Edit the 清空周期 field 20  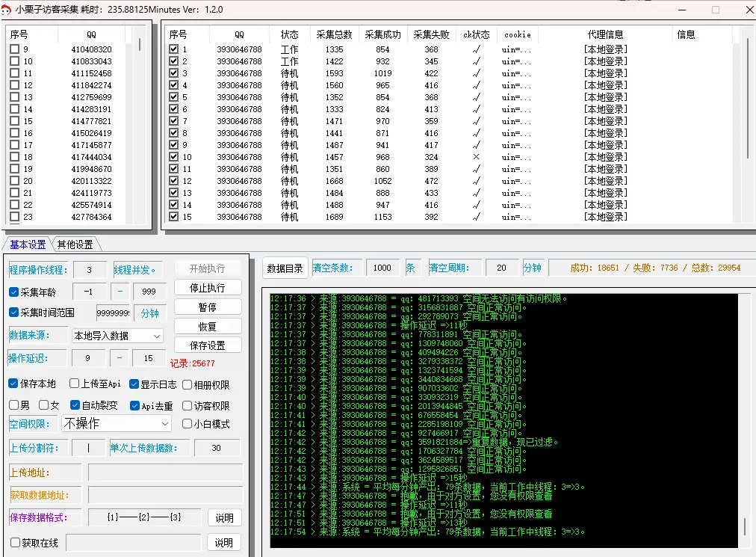(501, 268)
